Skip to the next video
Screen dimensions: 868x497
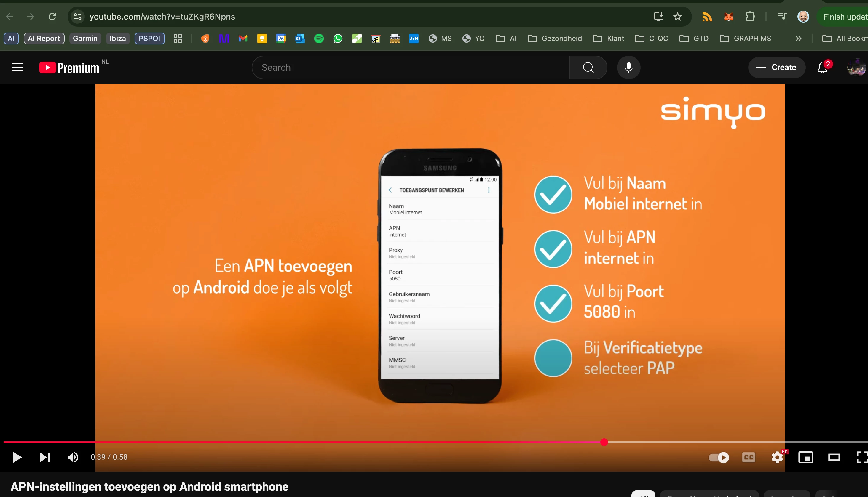(45, 457)
